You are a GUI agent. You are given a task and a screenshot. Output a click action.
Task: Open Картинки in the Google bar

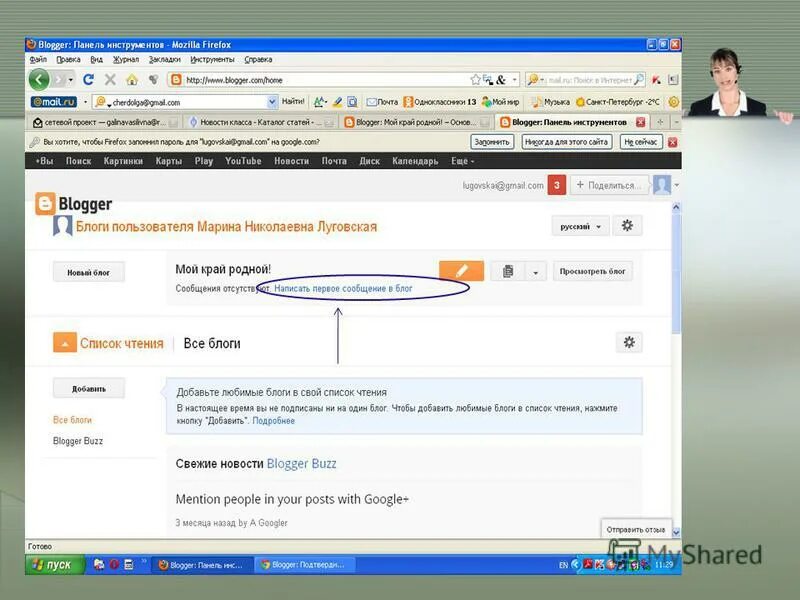[123, 161]
